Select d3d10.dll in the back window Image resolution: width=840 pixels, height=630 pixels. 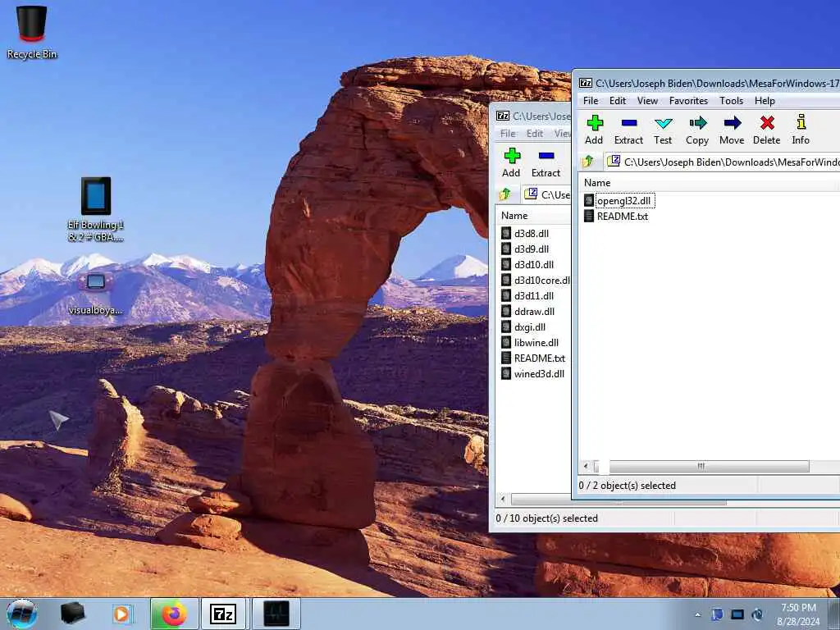(x=527, y=265)
